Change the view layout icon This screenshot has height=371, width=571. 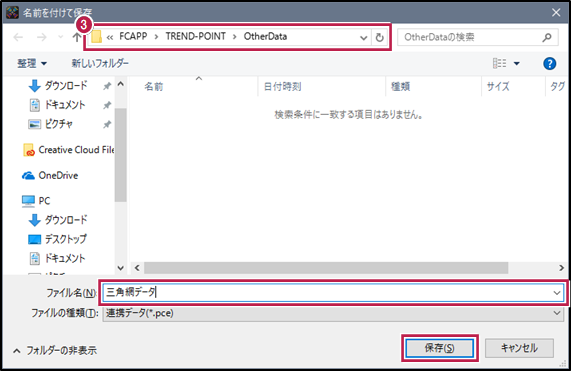point(499,63)
